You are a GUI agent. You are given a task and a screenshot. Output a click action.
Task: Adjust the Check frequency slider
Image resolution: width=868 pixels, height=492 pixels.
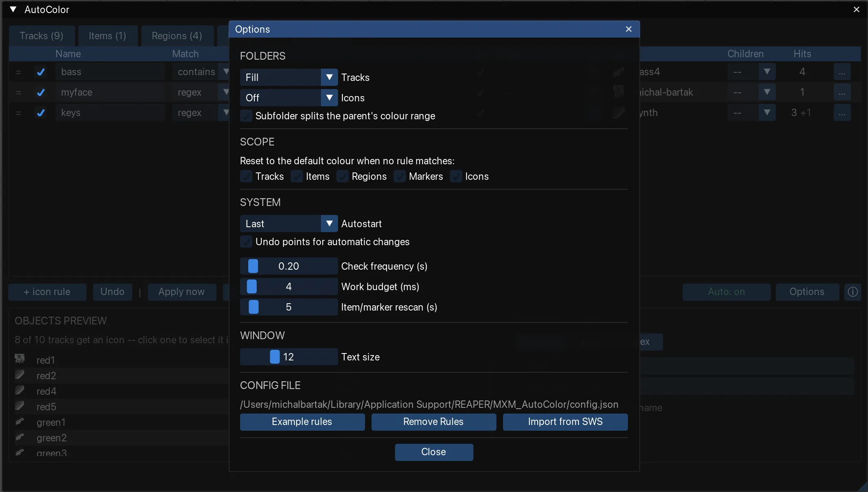coord(289,266)
